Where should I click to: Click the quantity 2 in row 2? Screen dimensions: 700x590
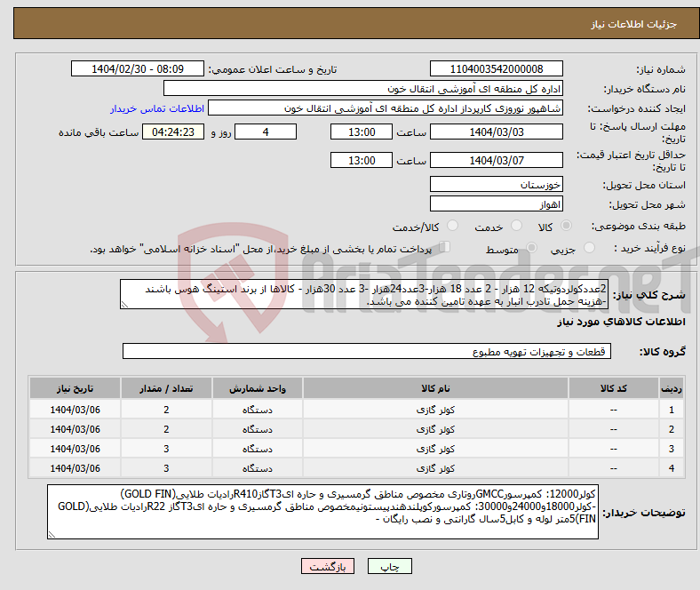[166, 429]
